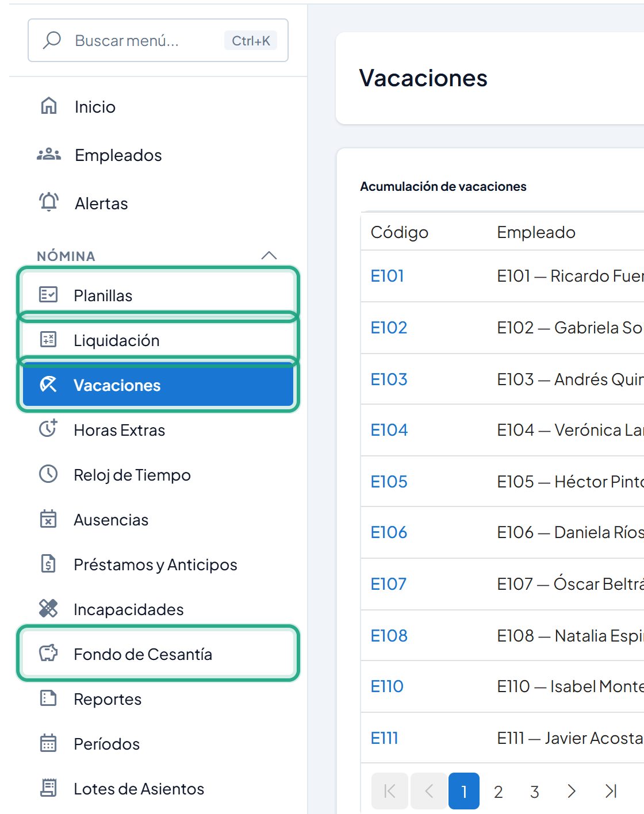Open the Planillas menu item
This screenshot has width=644, height=814.
click(x=158, y=295)
